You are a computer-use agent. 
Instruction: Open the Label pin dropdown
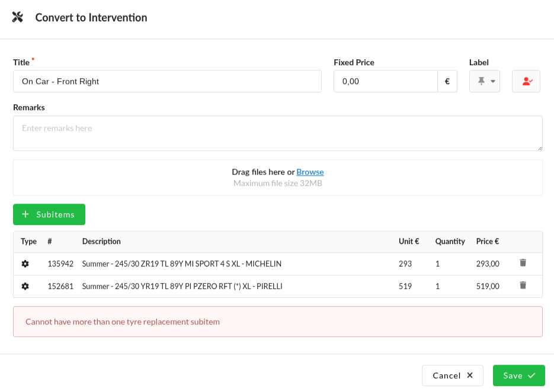coord(484,82)
